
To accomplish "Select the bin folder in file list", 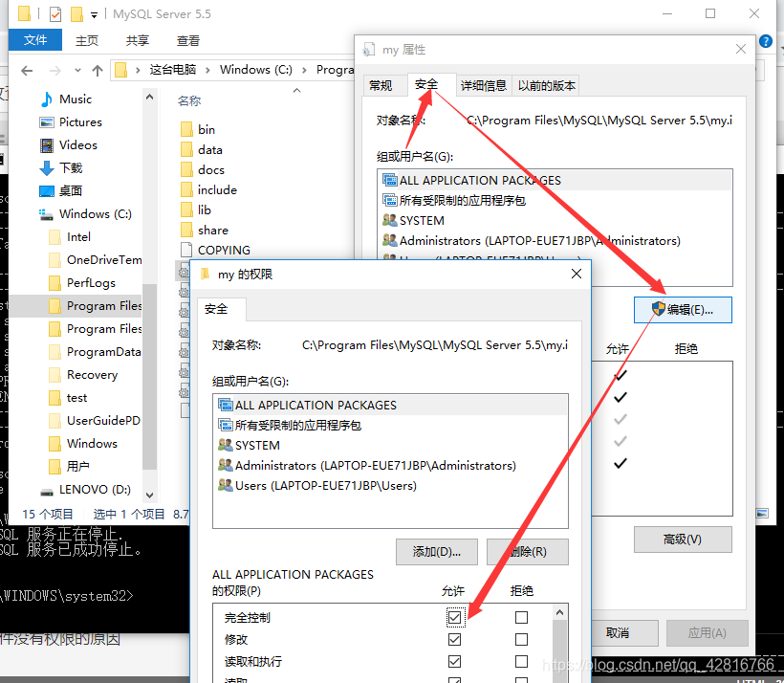I will tap(198, 129).
